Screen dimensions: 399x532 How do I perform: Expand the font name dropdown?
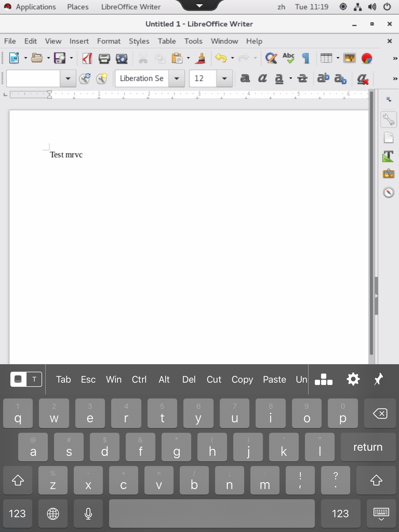[x=177, y=78]
